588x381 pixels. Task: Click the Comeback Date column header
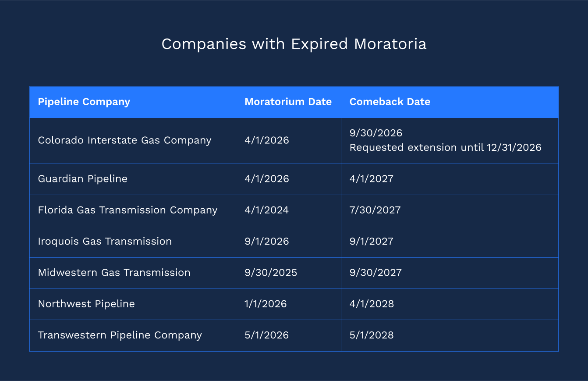coord(390,102)
